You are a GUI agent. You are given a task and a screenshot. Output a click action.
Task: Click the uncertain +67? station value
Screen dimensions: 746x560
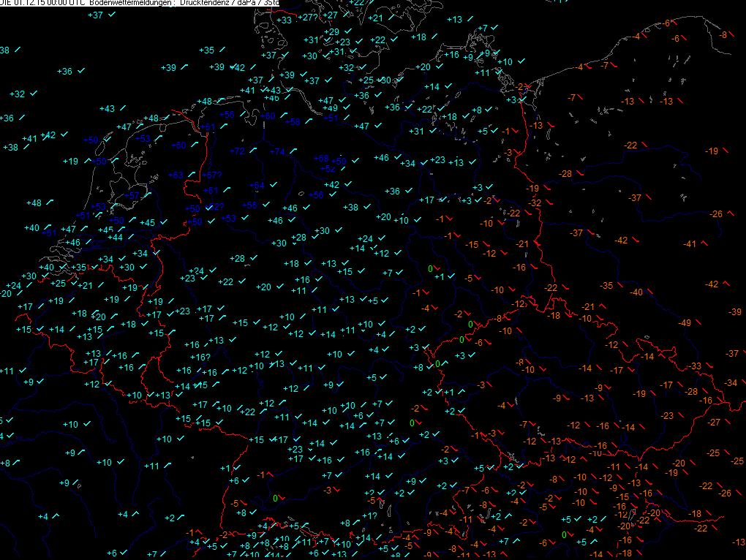click(212, 175)
